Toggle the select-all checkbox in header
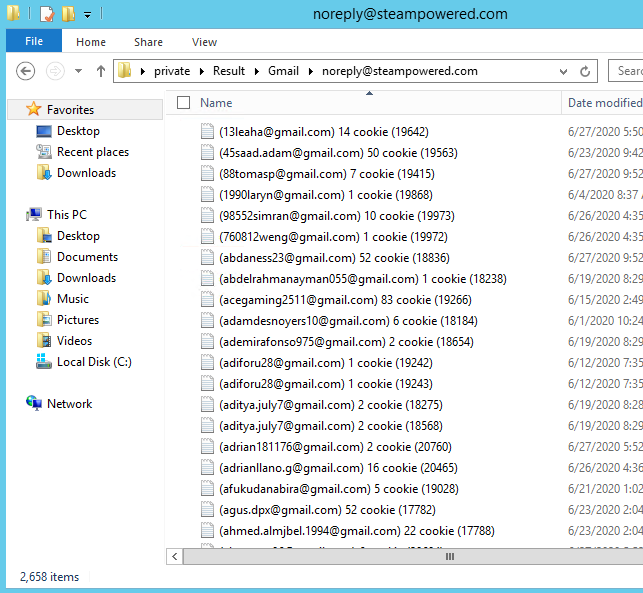Viewport: 643px width, 593px height. (x=183, y=103)
